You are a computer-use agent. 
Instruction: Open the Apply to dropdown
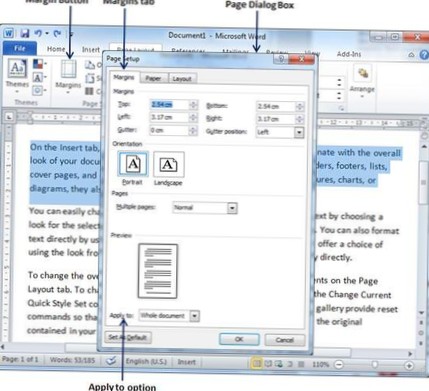click(x=195, y=316)
